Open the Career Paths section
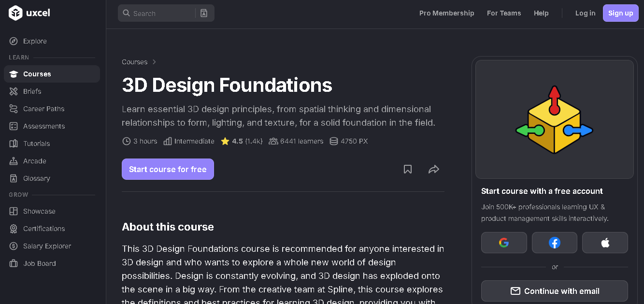Viewport: 644px width, 304px height. (x=44, y=108)
